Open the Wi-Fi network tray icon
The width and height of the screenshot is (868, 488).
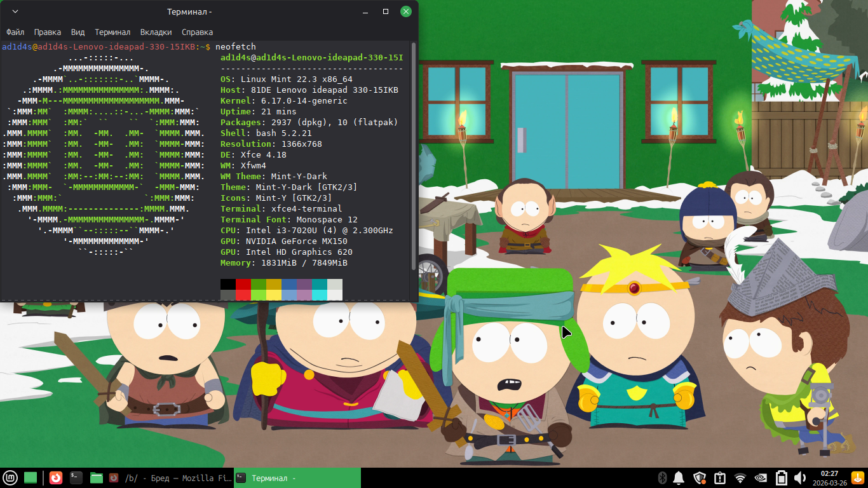(x=740, y=478)
